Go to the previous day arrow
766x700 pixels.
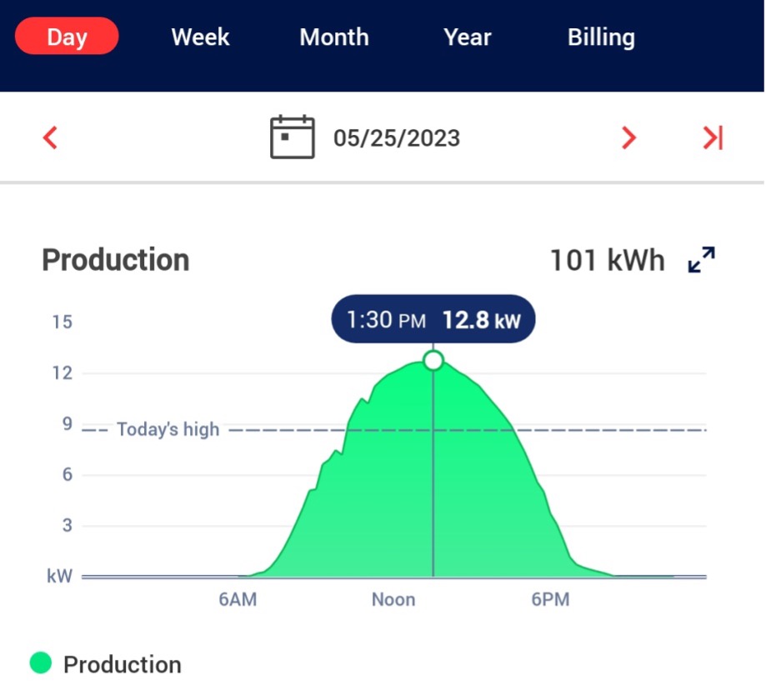(50, 137)
